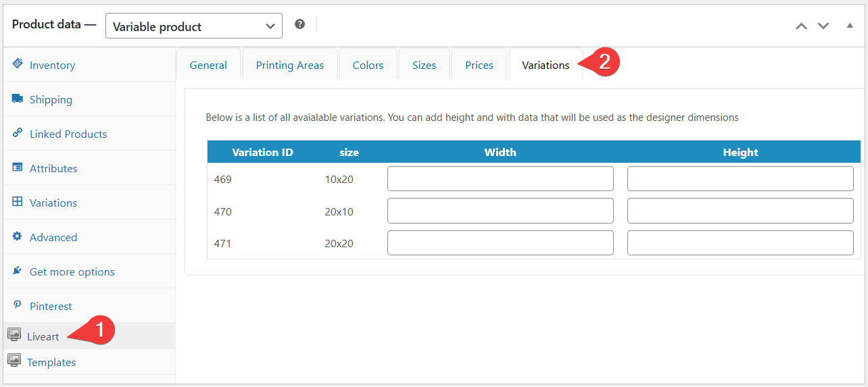Click the Advanced gear icon
This screenshot has height=387, width=868.
[x=18, y=236]
